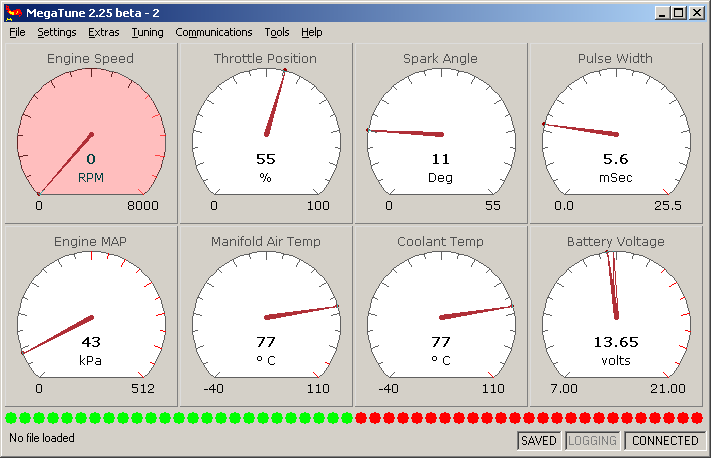The height and width of the screenshot is (458, 711).
Task: Click the '25.5' Pulse Width scale maximum
Action: [667, 206]
